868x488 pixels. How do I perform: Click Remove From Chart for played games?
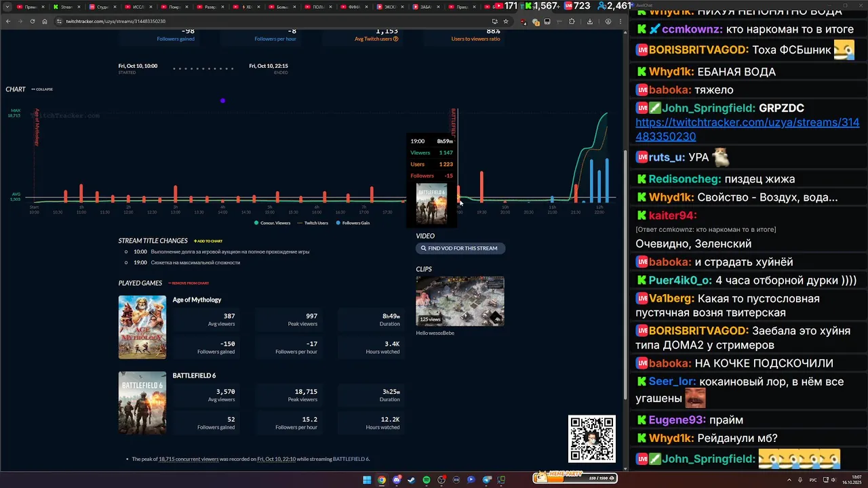[189, 283]
